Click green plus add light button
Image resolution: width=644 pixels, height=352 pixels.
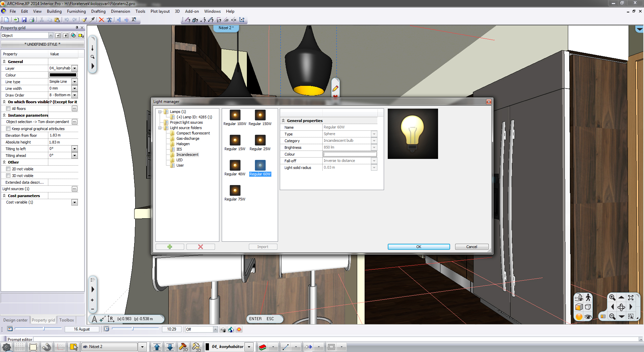coord(170,247)
